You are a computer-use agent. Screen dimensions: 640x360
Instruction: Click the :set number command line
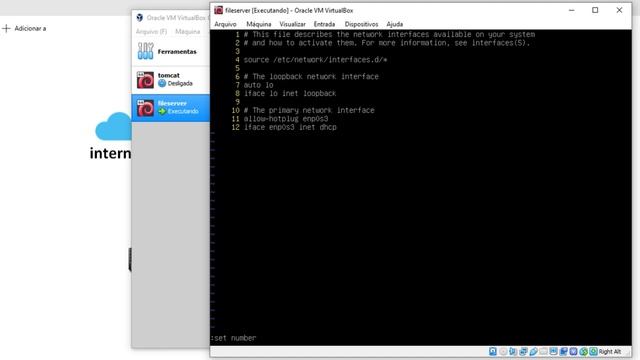click(x=233, y=338)
